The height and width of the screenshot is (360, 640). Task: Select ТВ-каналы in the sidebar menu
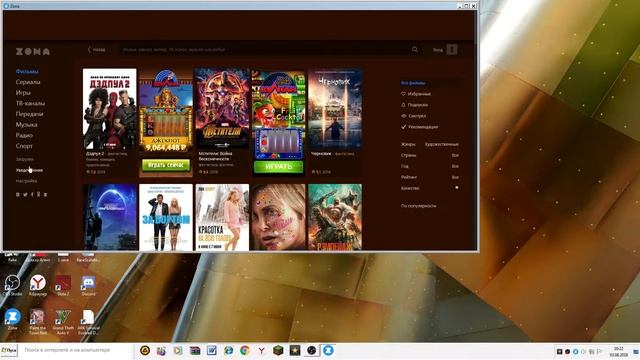click(30, 103)
